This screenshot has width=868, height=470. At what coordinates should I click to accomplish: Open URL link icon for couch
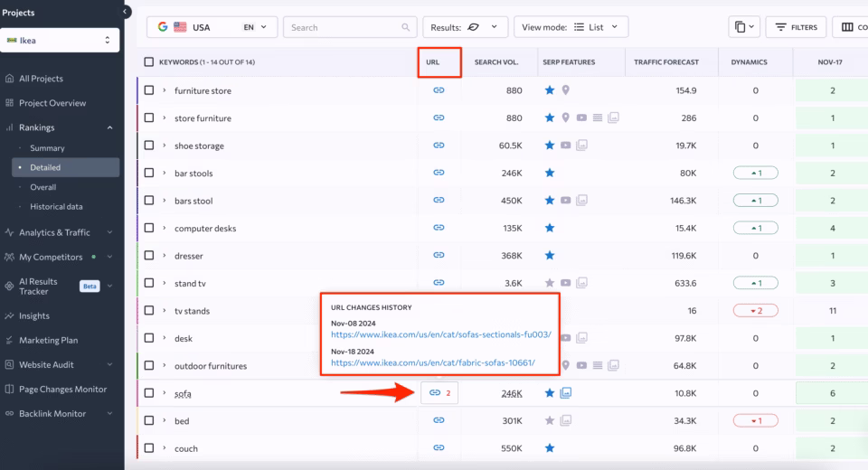[439, 448]
